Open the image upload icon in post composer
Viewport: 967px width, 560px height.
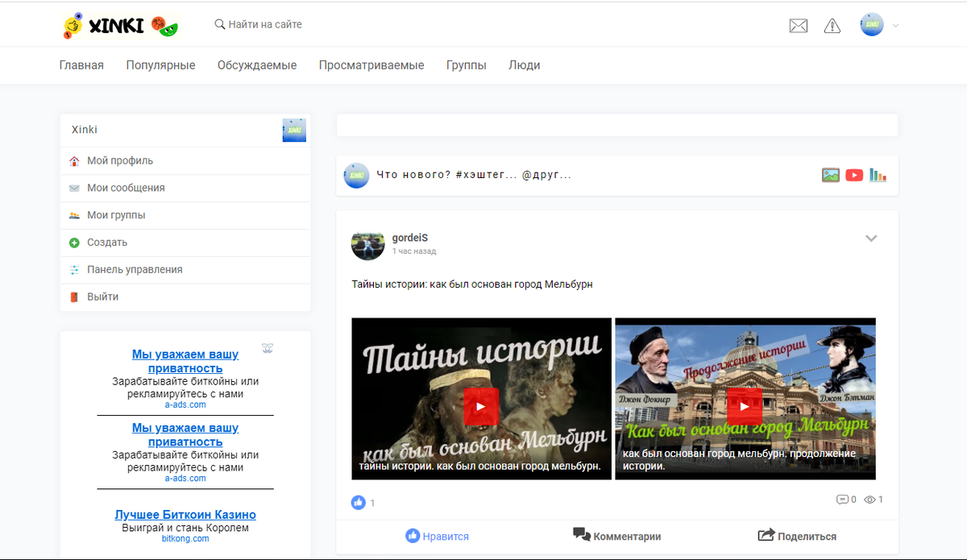830,175
